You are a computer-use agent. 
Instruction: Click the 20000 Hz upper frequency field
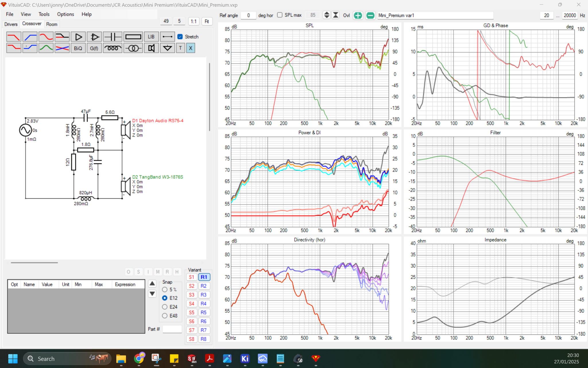(x=570, y=15)
